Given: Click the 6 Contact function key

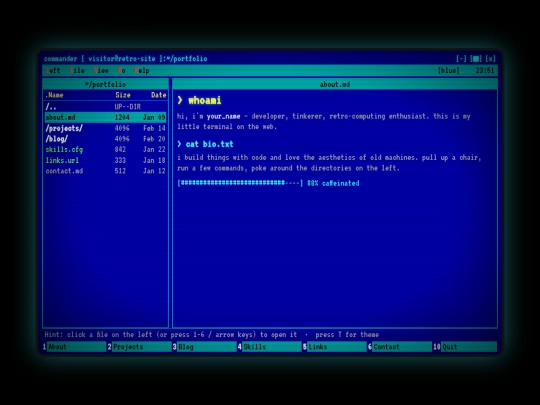Looking at the screenshot, I should click(400, 347).
